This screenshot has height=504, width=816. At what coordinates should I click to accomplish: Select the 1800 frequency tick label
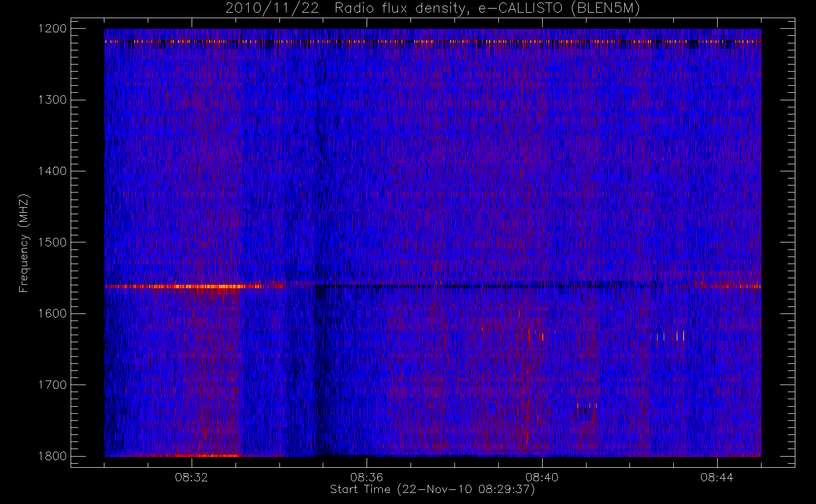52,456
